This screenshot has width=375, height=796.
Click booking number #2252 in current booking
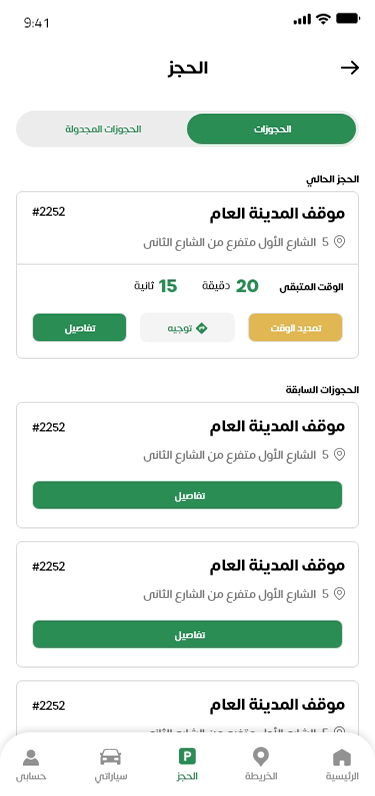pyautogui.click(x=49, y=212)
